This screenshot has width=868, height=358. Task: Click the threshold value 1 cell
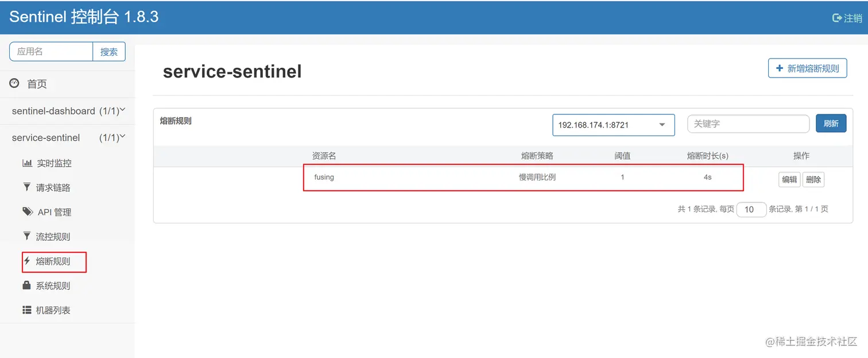[x=622, y=177]
